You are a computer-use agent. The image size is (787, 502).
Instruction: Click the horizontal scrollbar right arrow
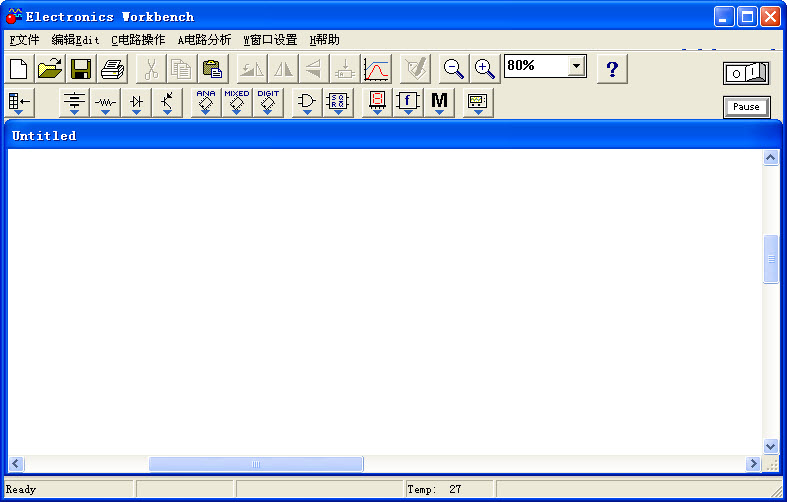pos(753,463)
